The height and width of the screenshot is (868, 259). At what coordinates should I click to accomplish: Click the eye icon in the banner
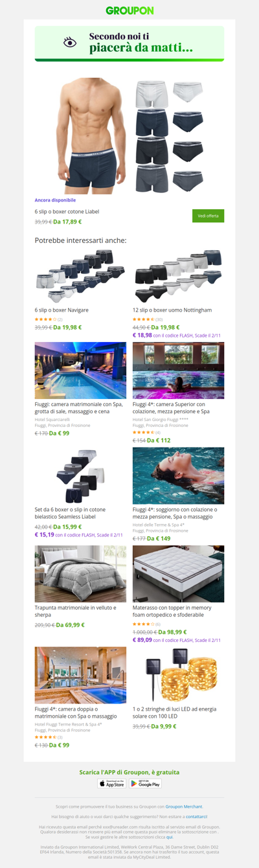point(70,43)
